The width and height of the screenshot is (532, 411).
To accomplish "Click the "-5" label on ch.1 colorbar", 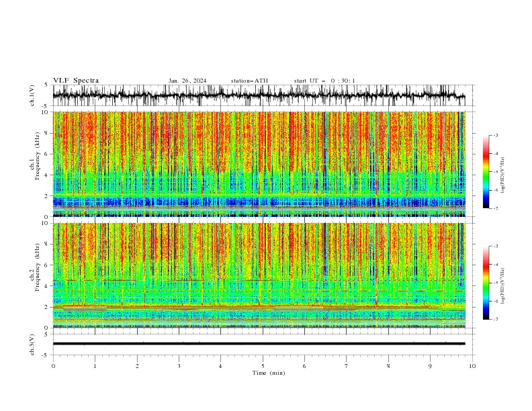I will tap(495, 172).
